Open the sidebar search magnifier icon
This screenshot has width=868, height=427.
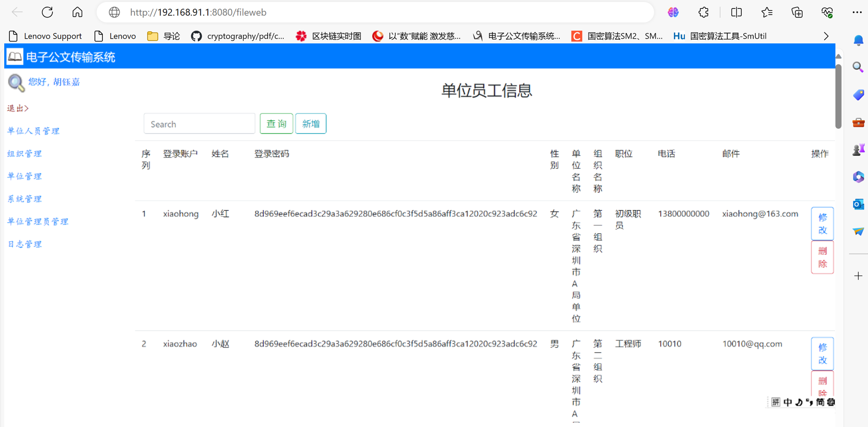tap(859, 67)
